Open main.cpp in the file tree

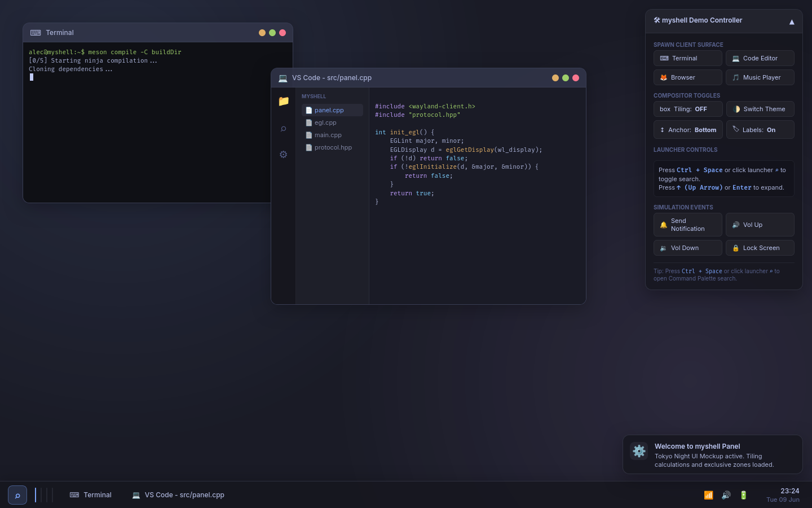click(332, 135)
